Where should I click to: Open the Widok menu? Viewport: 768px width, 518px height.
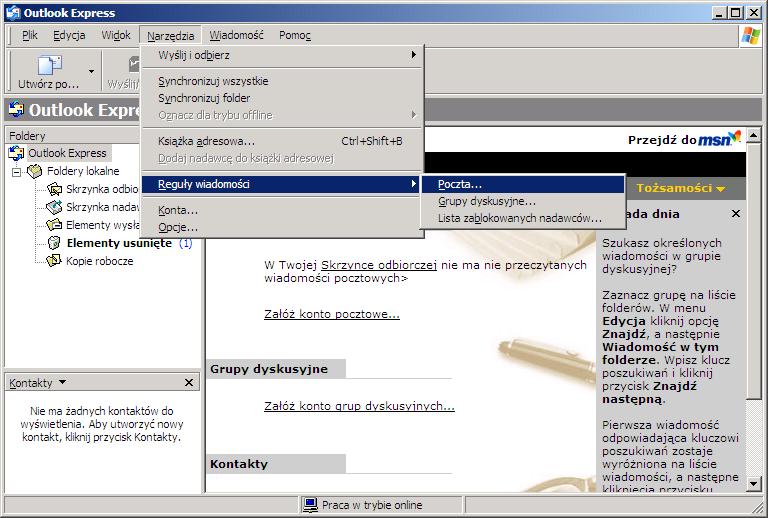tap(116, 35)
